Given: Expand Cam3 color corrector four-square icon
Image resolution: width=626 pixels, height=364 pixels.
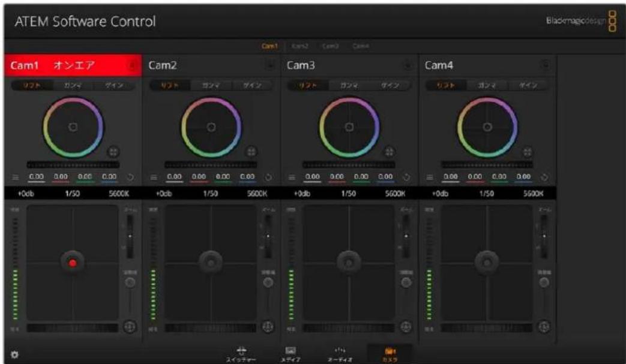Looking at the screenshot, I should (390, 152).
